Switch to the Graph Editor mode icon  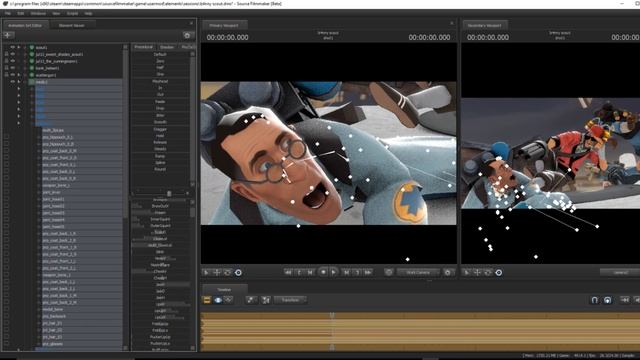click(x=228, y=300)
